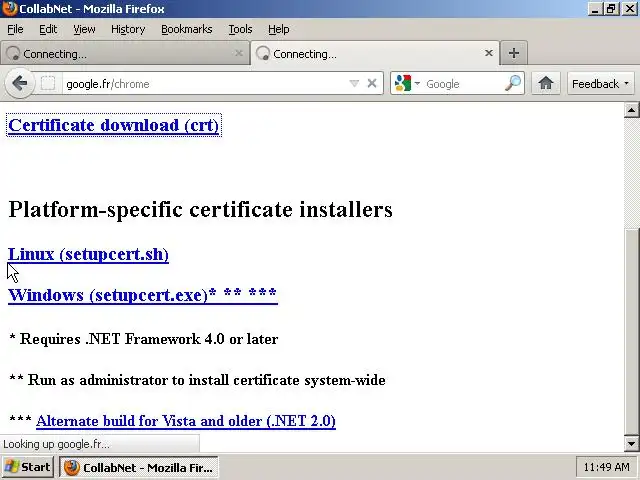Click the site identity icon in the address bar

(48, 84)
